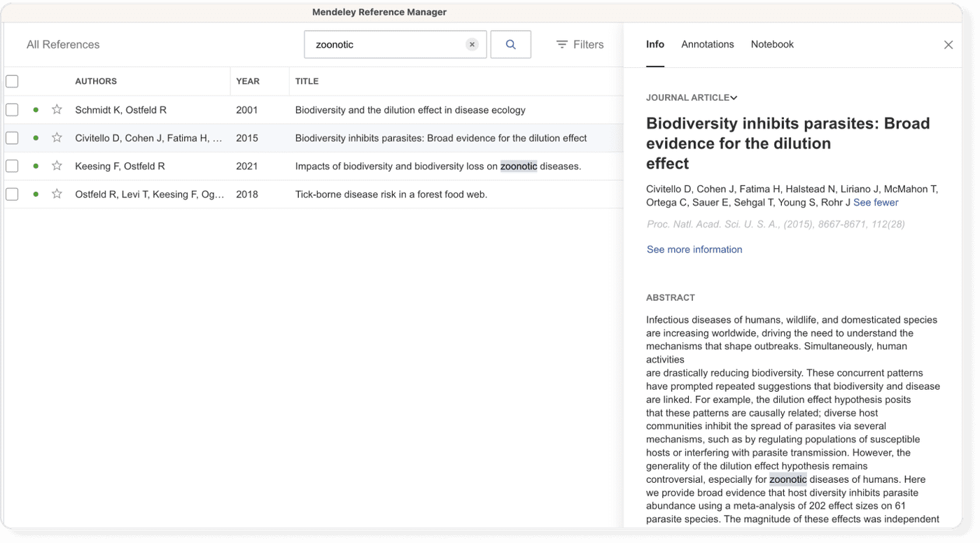This screenshot has width=980, height=543.
Task: Select the Info tab
Action: pyautogui.click(x=654, y=44)
